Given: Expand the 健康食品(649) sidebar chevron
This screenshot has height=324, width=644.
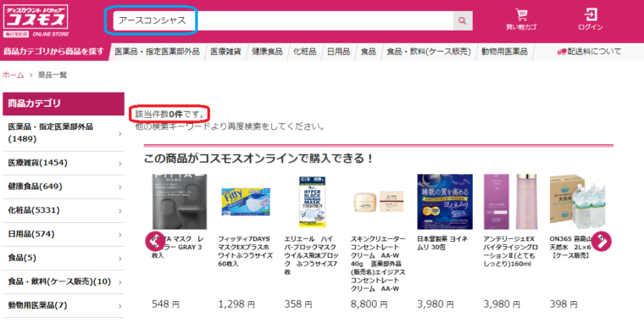Looking at the screenshot, I should click(120, 187).
